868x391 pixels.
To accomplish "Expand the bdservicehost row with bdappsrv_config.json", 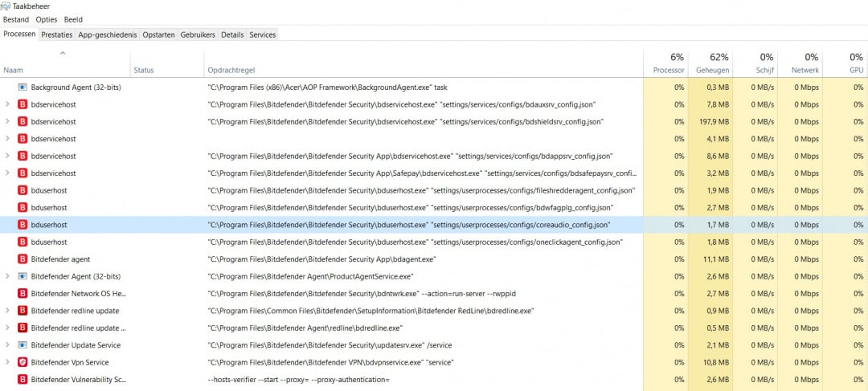I will pos(7,156).
